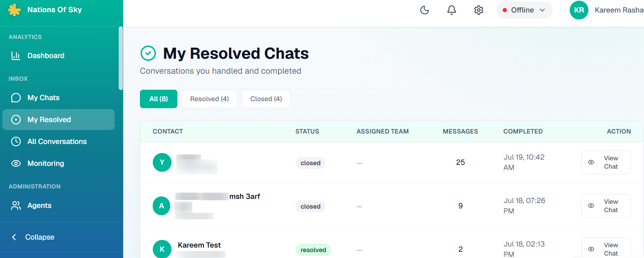Click the My Resolved circle icon
Screen dimensions: 644x258
click(x=16, y=120)
